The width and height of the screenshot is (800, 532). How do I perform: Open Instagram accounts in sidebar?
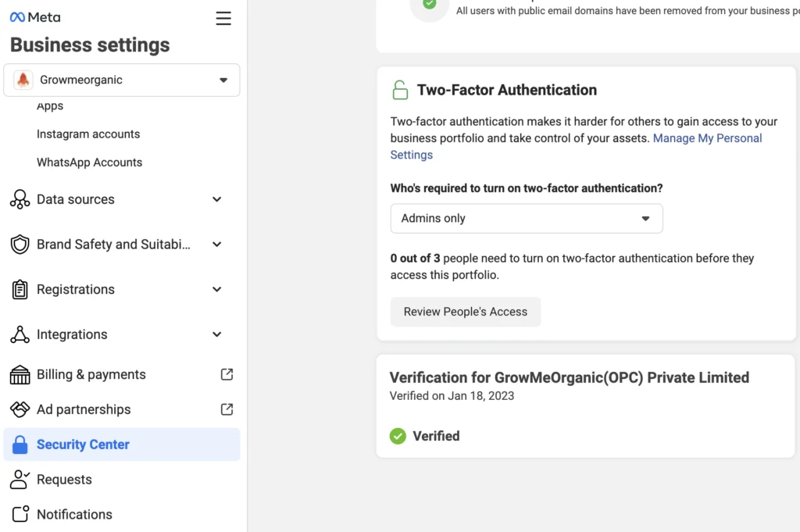[88, 134]
